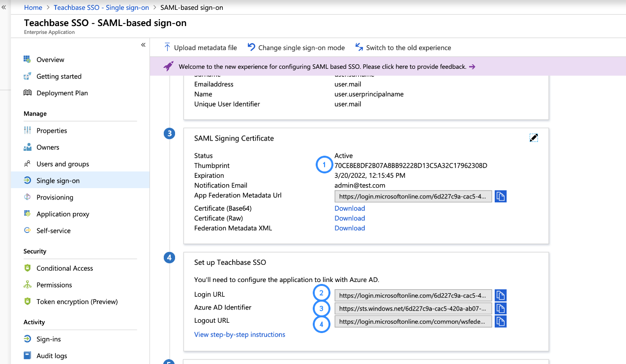This screenshot has height=364, width=626.
Task: Copy the Login URL value
Action: (x=501, y=295)
